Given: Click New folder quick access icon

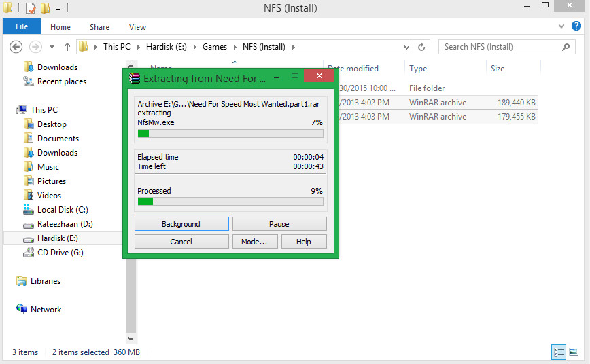Looking at the screenshot, I should [45, 7].
